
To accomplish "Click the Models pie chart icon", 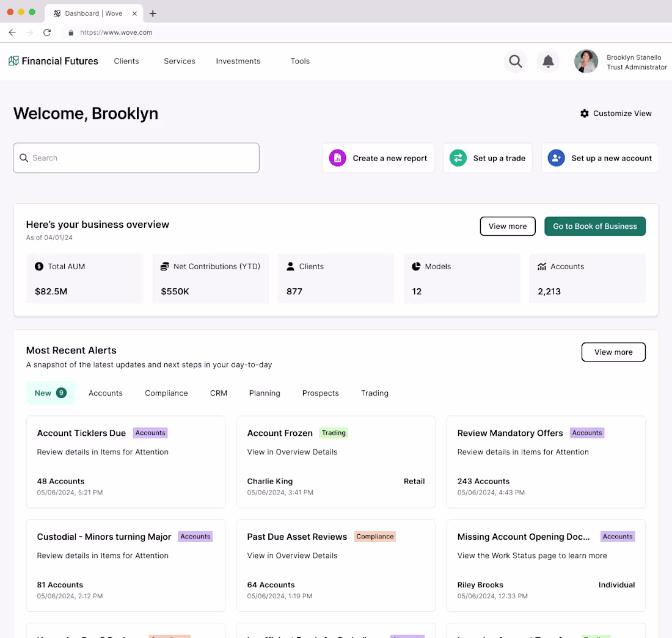I will [415, 266].
